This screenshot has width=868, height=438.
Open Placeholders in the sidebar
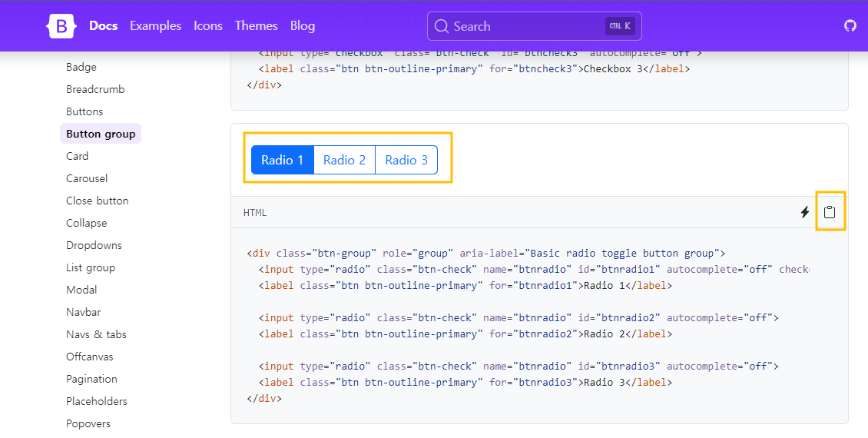(x=97, y=401)
